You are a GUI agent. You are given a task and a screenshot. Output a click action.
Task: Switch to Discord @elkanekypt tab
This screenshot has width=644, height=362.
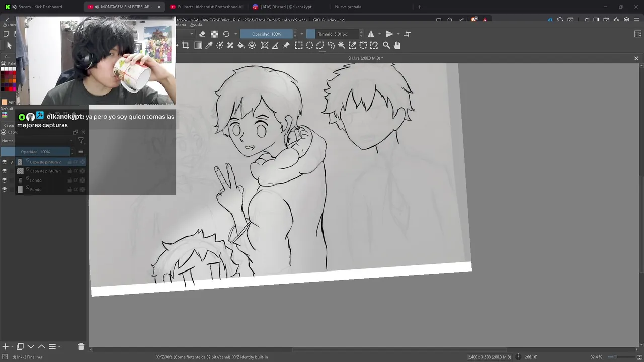click(x=288, y=7)
